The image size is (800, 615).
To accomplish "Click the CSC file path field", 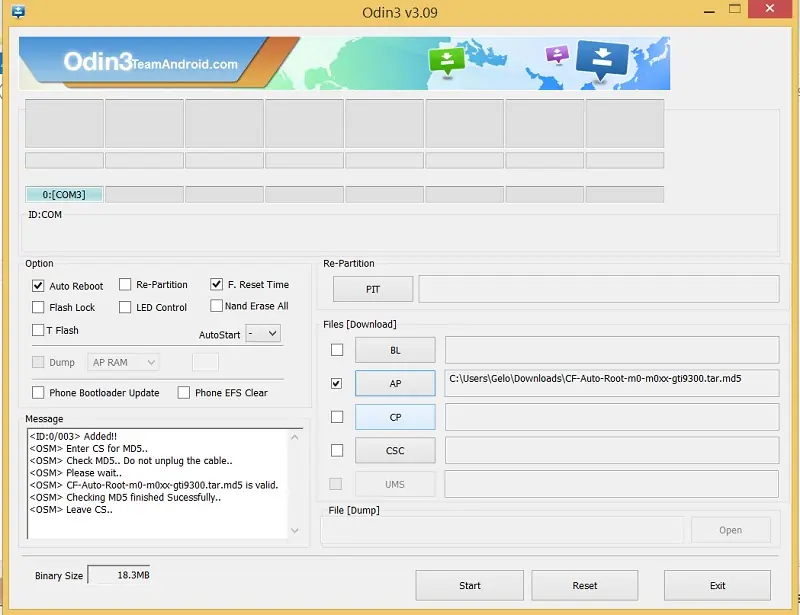I will pos(612,451).
